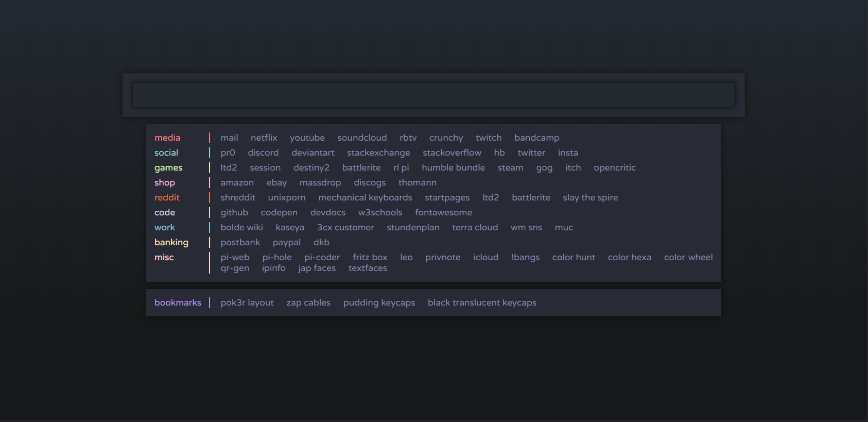This screenshot has width=868, height=422.
Task: Open the ebay link
Action: pyautogui.click(x=276, y=182)
